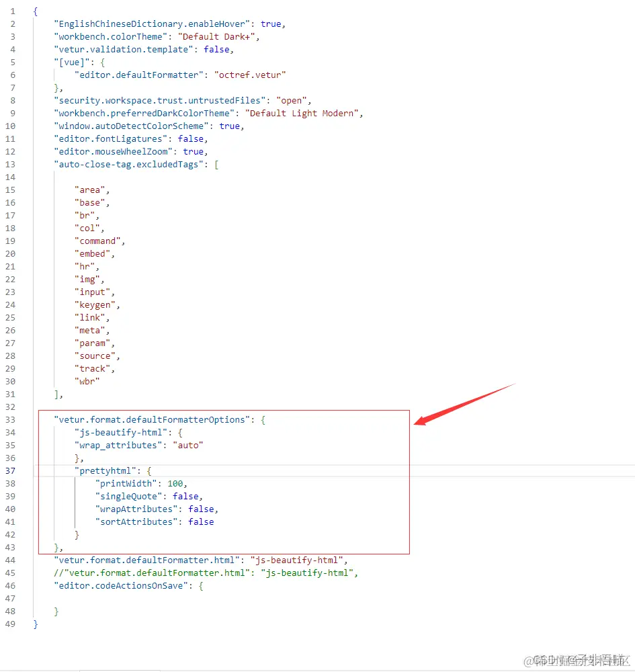Click the "source" array entry
The image size is (635, 672).
coord(95,356)
